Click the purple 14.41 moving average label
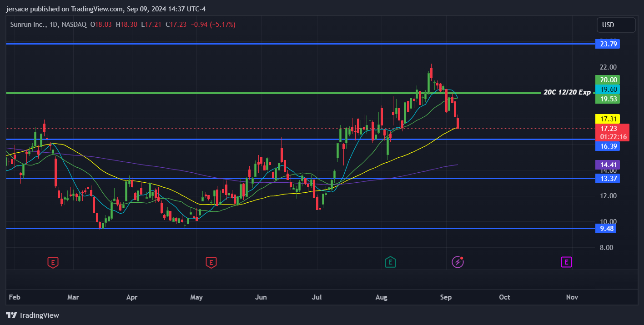 point(608,165)
